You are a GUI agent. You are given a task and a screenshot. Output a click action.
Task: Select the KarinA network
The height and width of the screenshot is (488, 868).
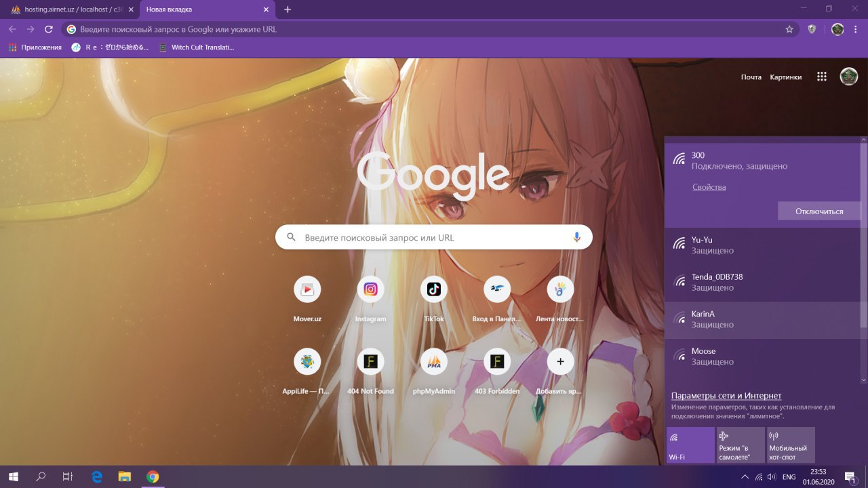[x=763, y=320]
